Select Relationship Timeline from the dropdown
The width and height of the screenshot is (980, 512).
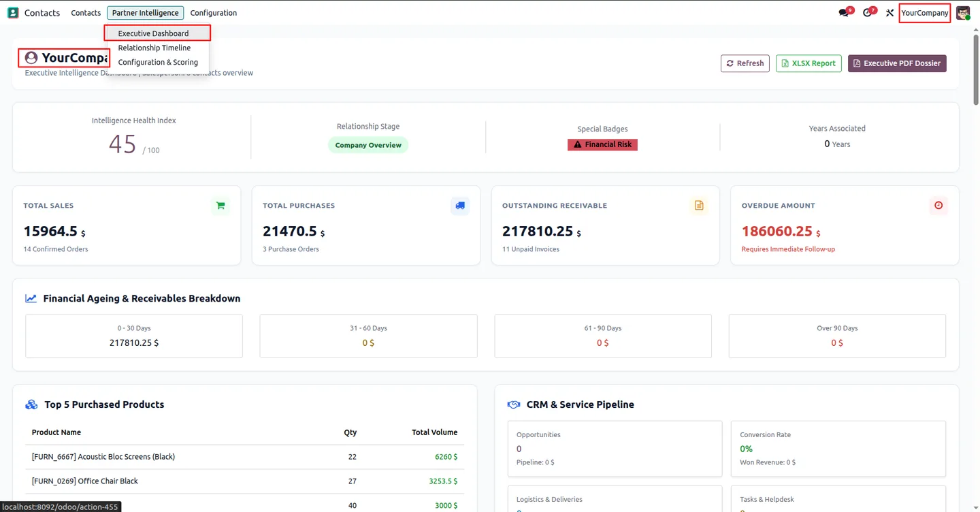[x=157, y=48]
